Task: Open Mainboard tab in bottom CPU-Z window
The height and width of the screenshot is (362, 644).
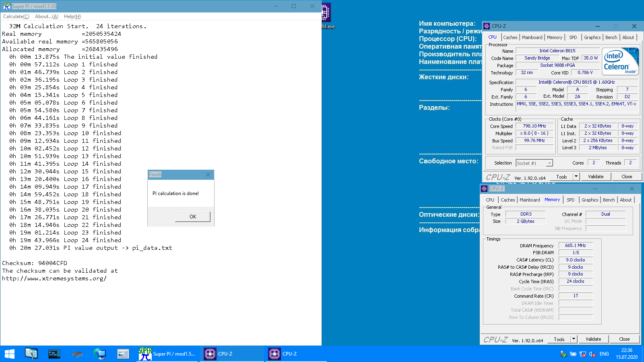Action: click(x=530, y=200)
